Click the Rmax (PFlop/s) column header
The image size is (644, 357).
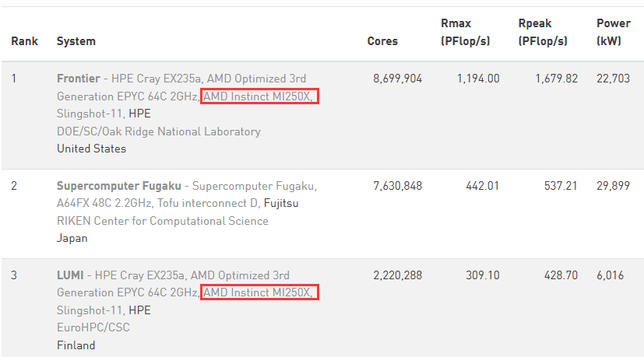tap(465, 33)
